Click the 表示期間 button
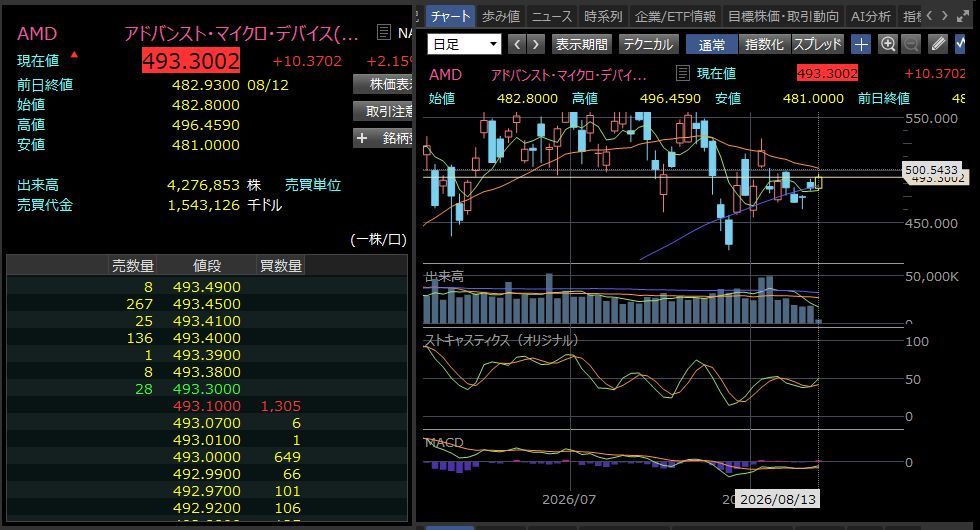Image resolution: width=980 pixels, height=530 pixels. click(x=581, y=44)
